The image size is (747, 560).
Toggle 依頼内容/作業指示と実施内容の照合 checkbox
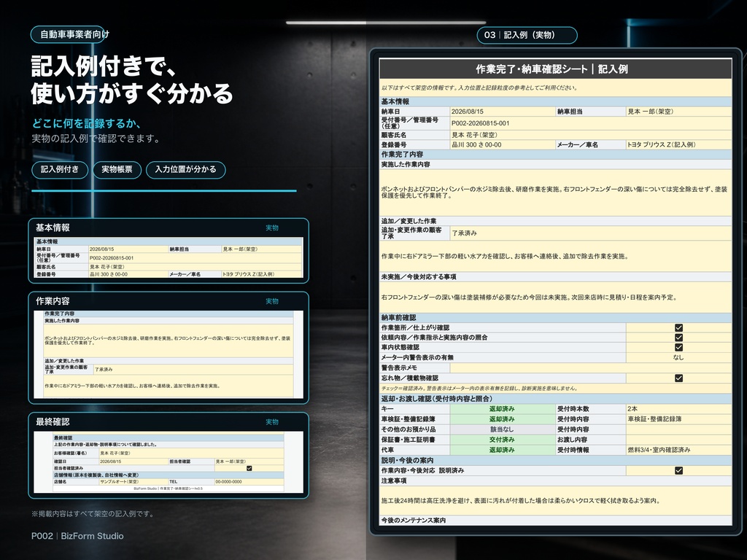678,338
